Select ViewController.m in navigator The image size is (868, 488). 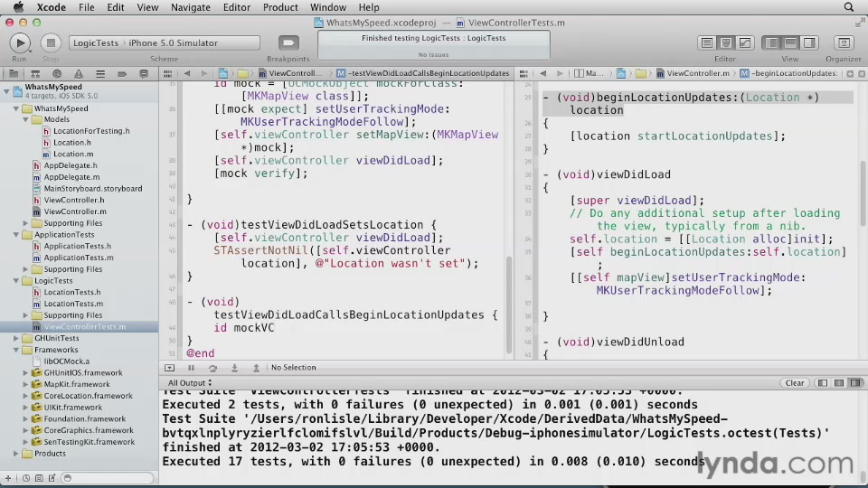[x=75, y=211]
